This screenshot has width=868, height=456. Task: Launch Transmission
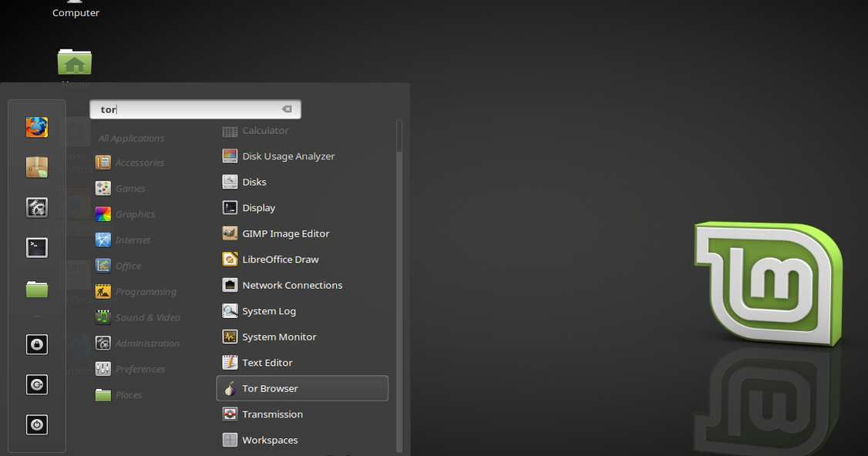coord(302,414)
